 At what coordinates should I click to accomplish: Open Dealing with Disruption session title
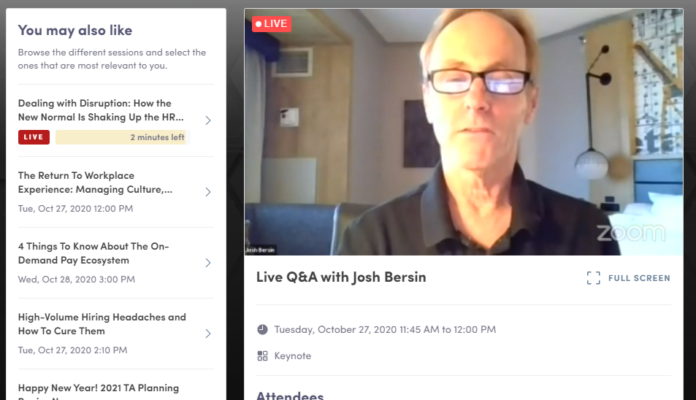point(101,110)
